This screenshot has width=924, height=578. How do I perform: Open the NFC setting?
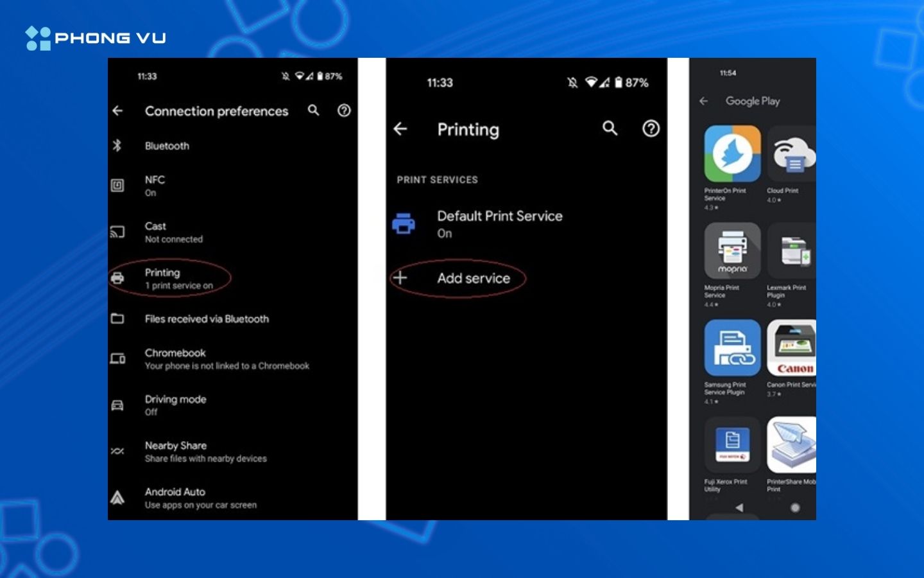pyautogui.click(x=155, y=186)
